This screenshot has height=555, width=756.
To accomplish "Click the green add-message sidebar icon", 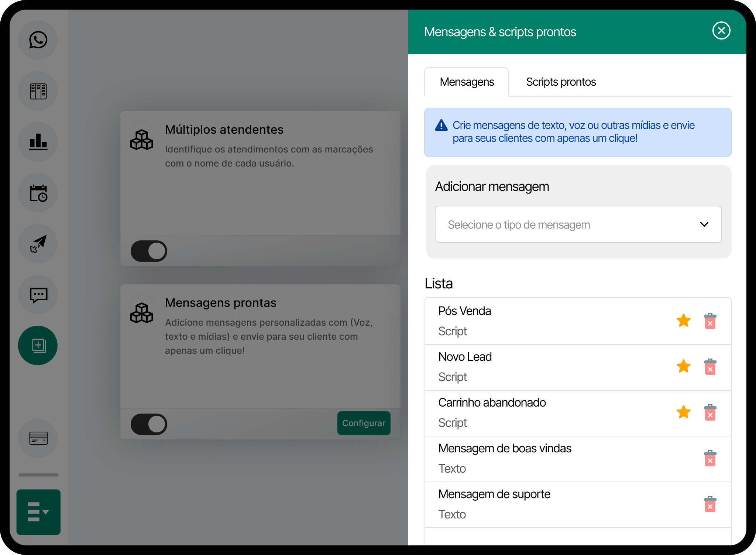I will click(x=38, y=345).
